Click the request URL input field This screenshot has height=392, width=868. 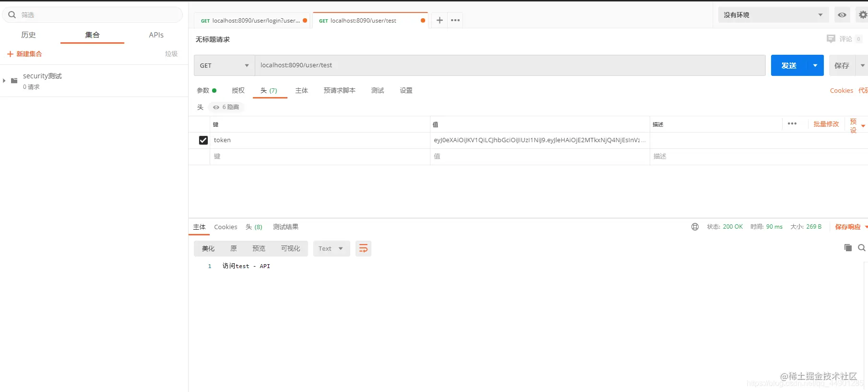(510, 65)
